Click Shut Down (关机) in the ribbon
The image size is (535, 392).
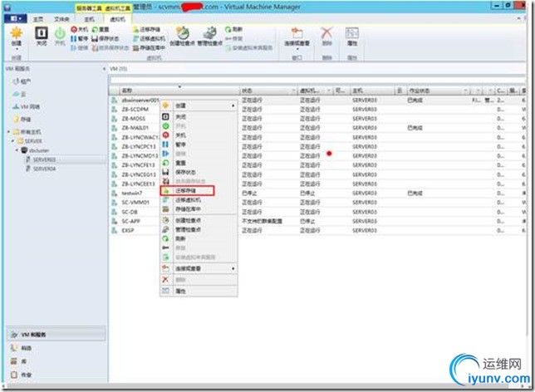(x=79, y=30)
